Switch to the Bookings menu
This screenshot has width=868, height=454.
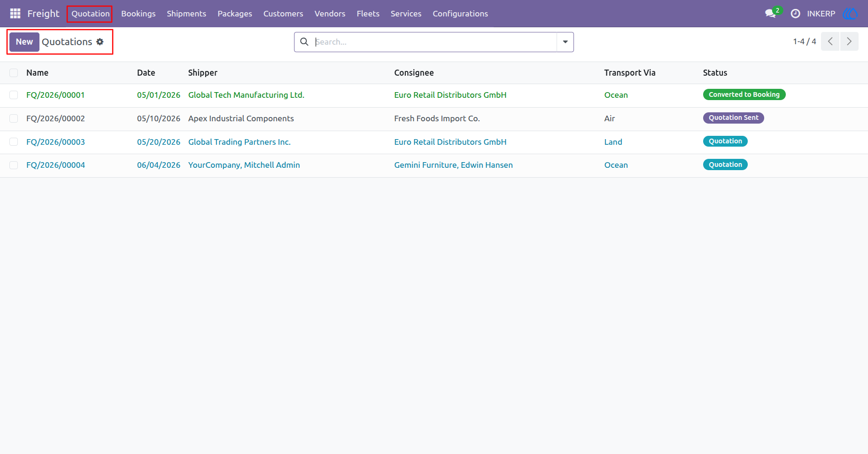(138, 14)
